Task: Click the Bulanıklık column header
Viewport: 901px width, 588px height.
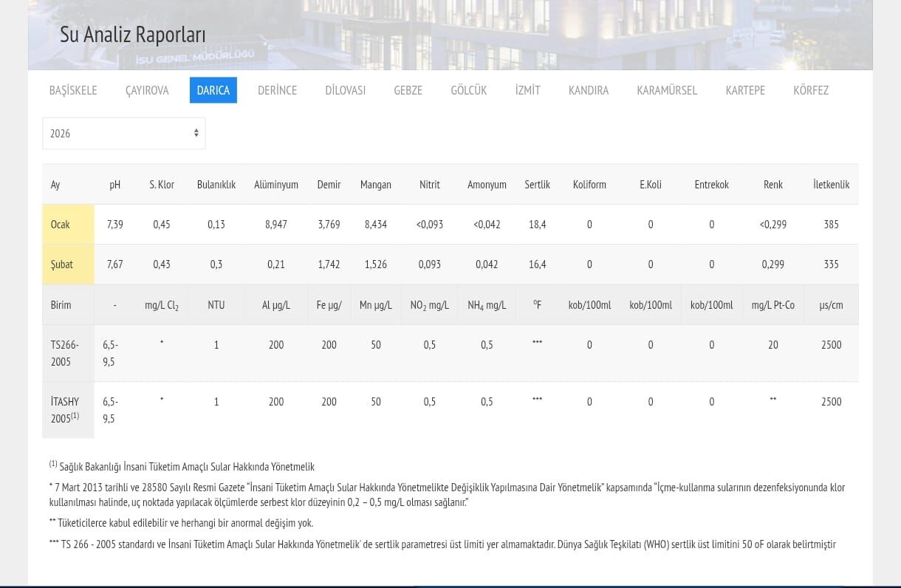Action: 216,185
